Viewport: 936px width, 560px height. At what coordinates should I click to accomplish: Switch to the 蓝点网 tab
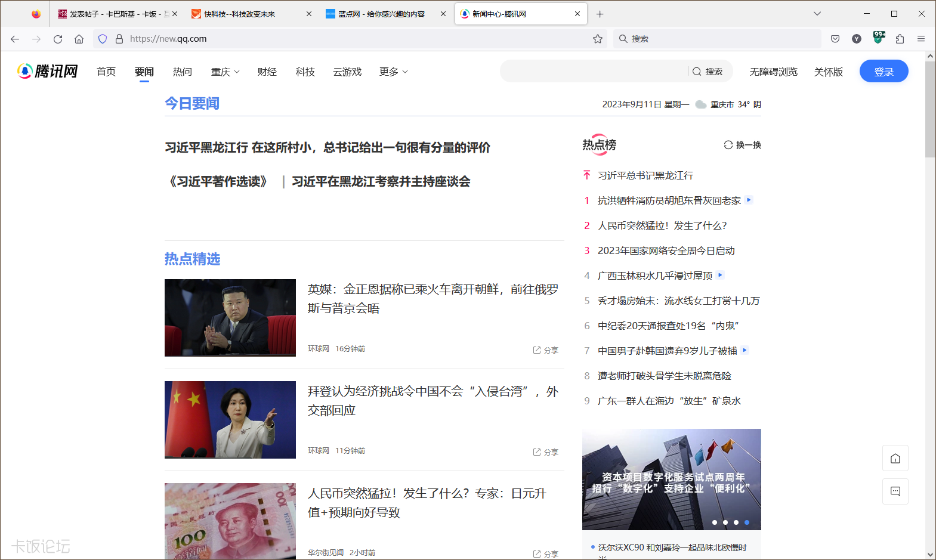pyautogui.click(x=386, y=14)
